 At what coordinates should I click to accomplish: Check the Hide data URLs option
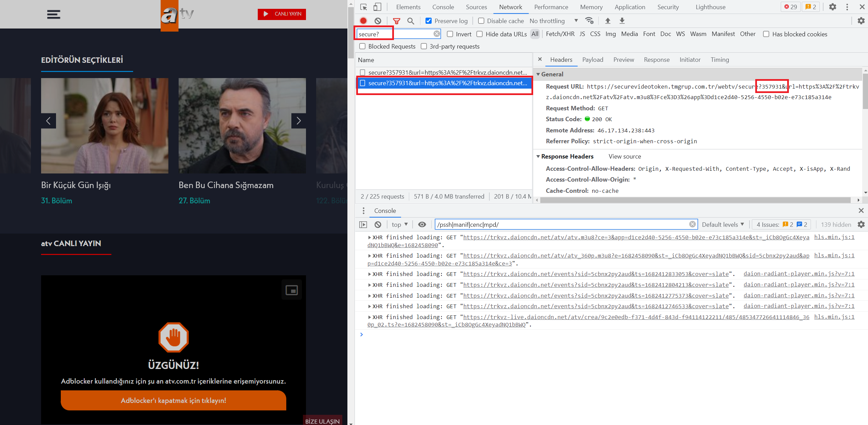point(480,34)
